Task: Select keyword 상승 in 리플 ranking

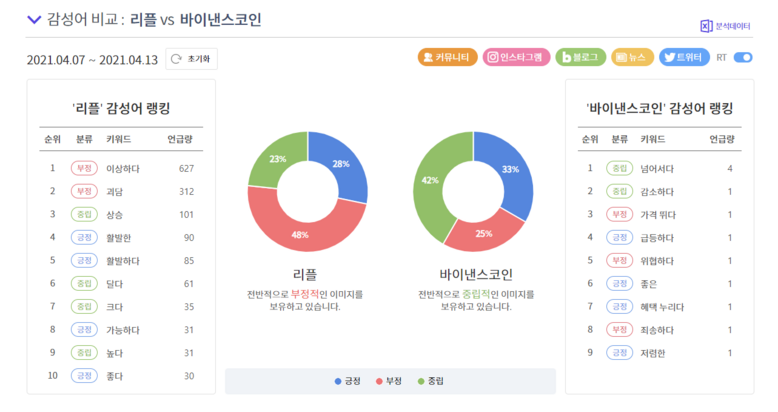Action: pos(115,215)
